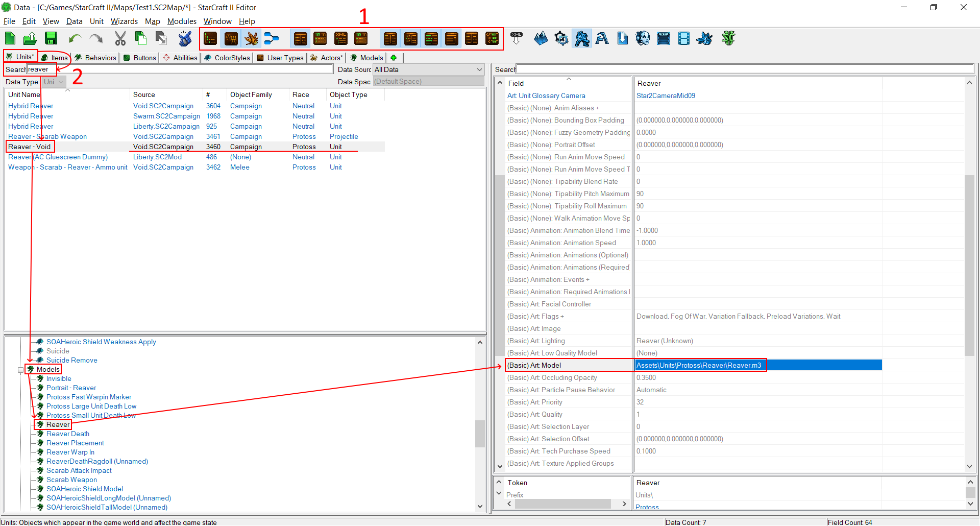Click the Open document folder icon
This screenshot has height=526, width=980.
tap(30, 38)
